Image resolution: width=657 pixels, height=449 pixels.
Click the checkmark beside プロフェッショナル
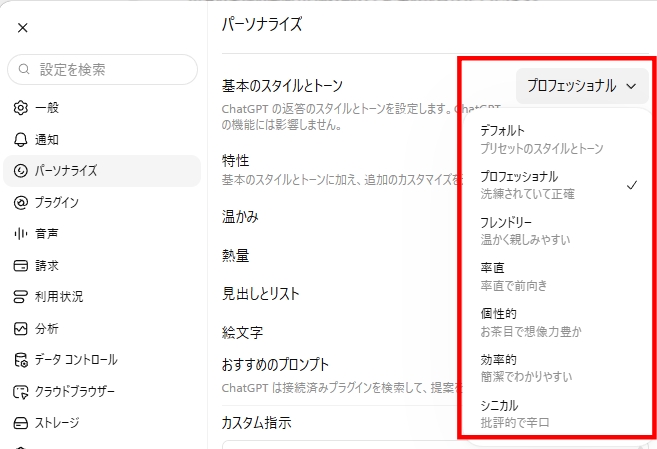click(632, 185)
